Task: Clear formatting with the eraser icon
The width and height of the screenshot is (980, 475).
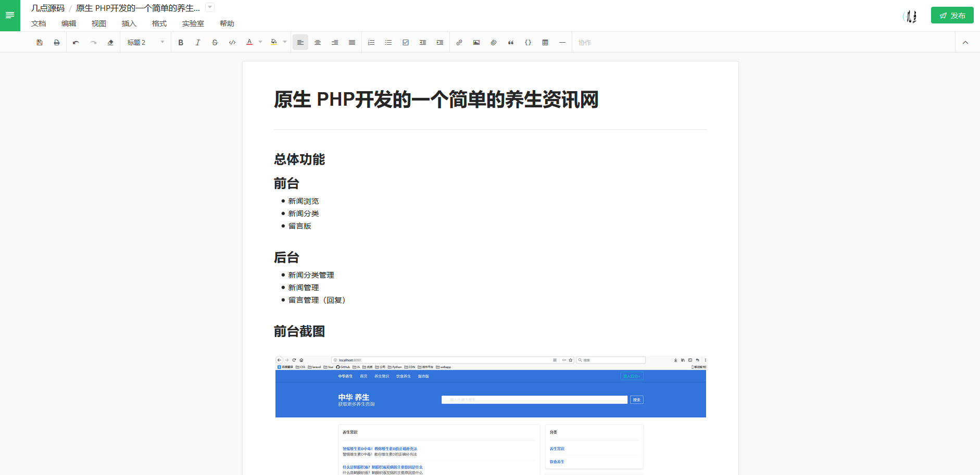Action: point(110,43)
